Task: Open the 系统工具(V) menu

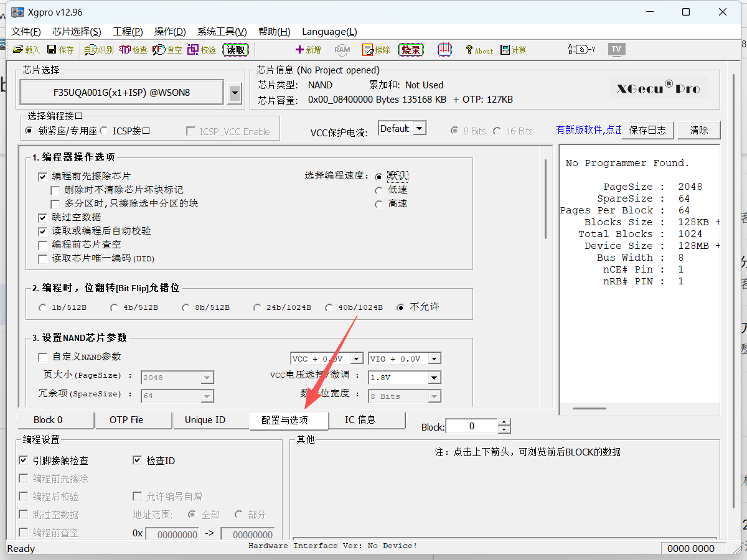Action: (222, 32)
